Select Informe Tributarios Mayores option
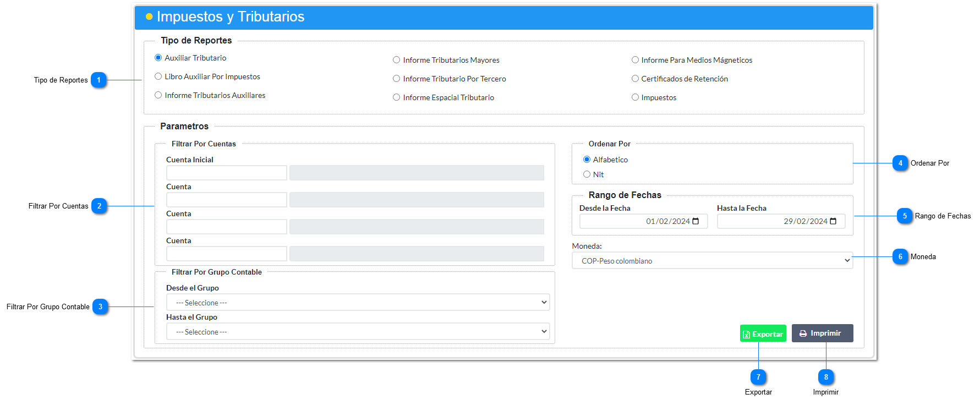The image size is (980, 405). [x=396, y=60]
